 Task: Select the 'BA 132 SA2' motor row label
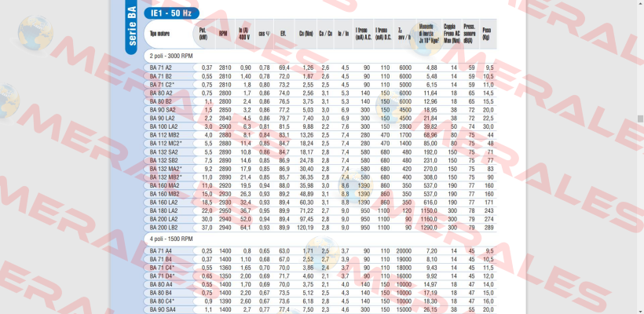click(x=163, y=152)
